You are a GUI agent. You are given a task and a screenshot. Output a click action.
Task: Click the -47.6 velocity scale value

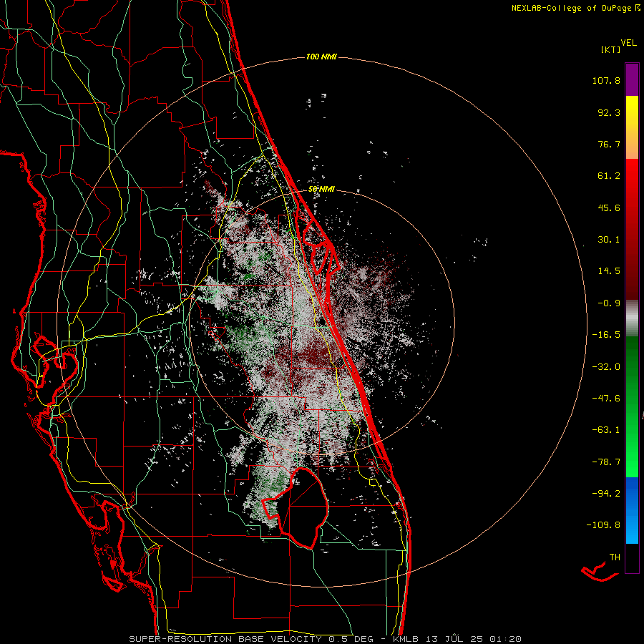point(606,399)
